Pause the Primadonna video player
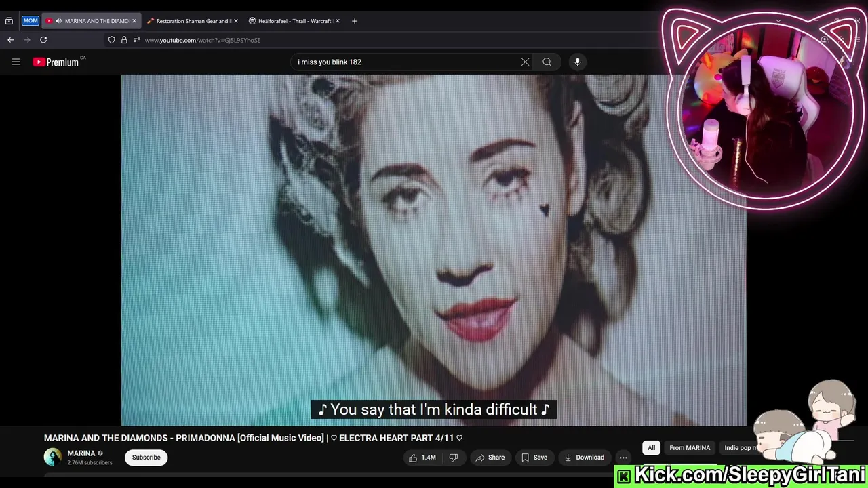The height and width of the screenshot is (488, 868). 433,249
